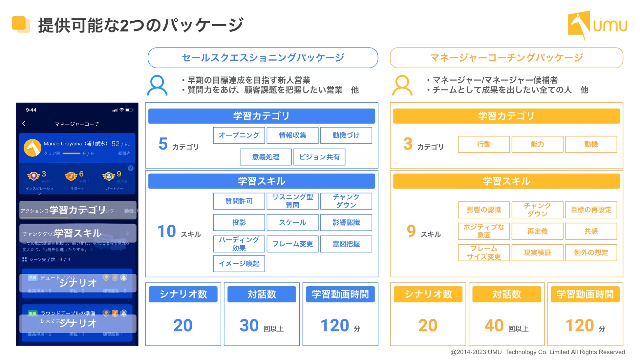The width and height of the screenshot is (640, 364).
Task: Tap the question mark help icon
Action: [x=131, y=168]
